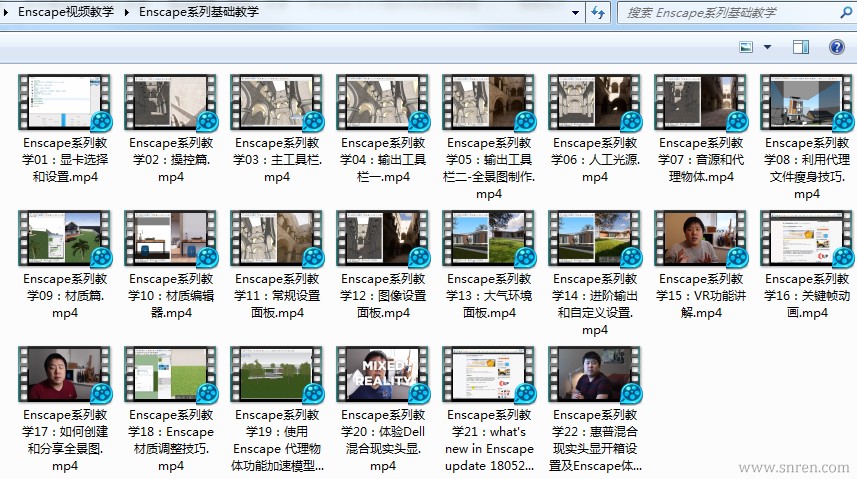
Task: Select video thumbnail 教学08 利用代理文件瘦身技巧
Action: (807, 103)
